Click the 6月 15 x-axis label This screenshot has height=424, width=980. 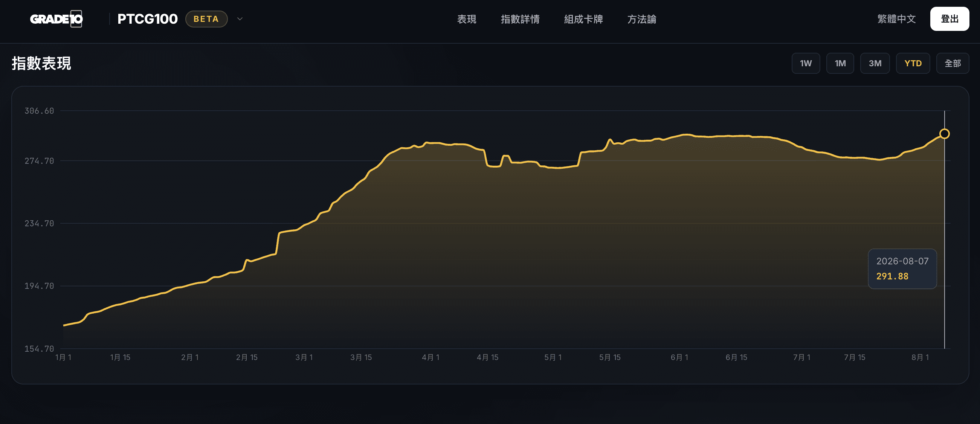click(737, 357)
